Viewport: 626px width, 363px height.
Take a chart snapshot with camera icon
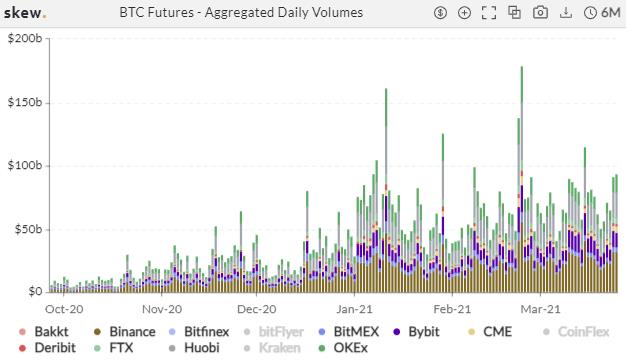(540, 12)
